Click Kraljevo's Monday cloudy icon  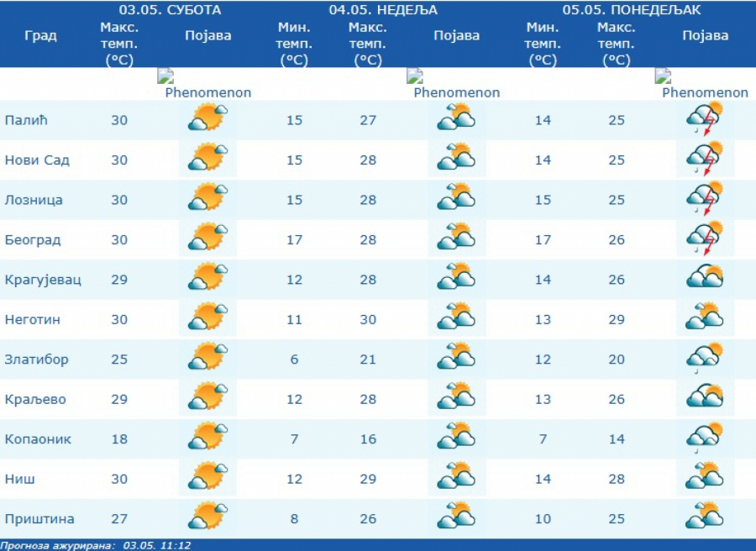point(705,398)
